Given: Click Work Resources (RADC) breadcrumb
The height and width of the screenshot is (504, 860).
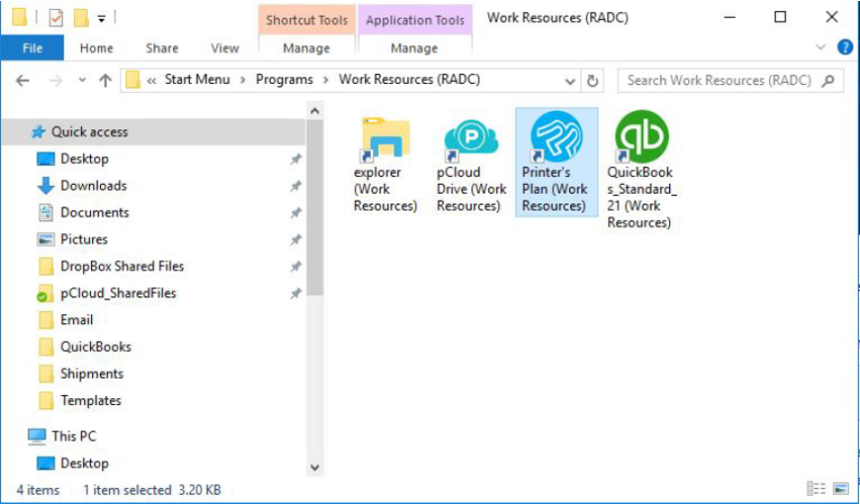Looking at the screenshot, I should (409, 79).
